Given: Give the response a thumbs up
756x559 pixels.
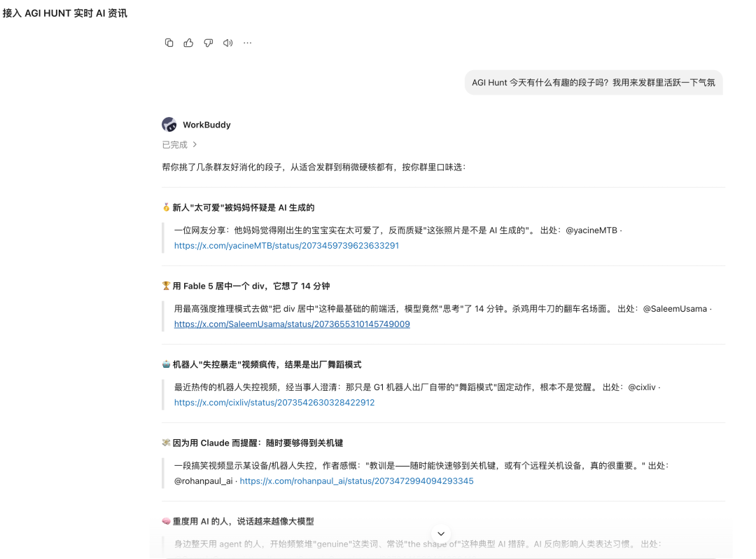Looking at the screenshot, I should [188, 43].
